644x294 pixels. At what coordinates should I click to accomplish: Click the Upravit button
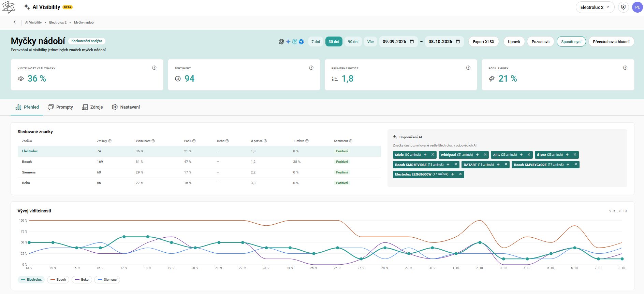514,42
